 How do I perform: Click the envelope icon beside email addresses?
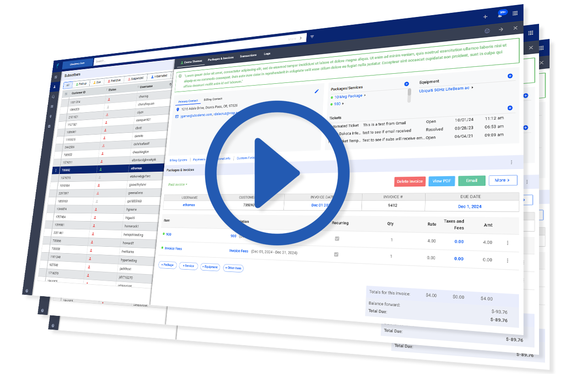point(176,117)
